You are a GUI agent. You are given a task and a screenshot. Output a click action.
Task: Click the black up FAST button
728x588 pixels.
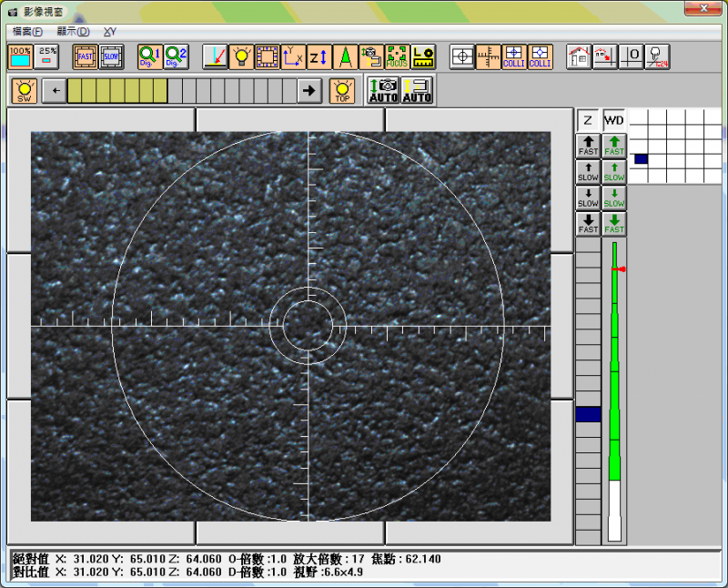coord(588,146)
